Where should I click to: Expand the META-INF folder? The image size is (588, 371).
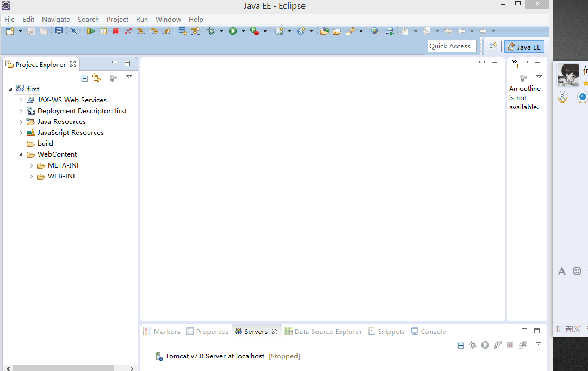click(32, 165)
